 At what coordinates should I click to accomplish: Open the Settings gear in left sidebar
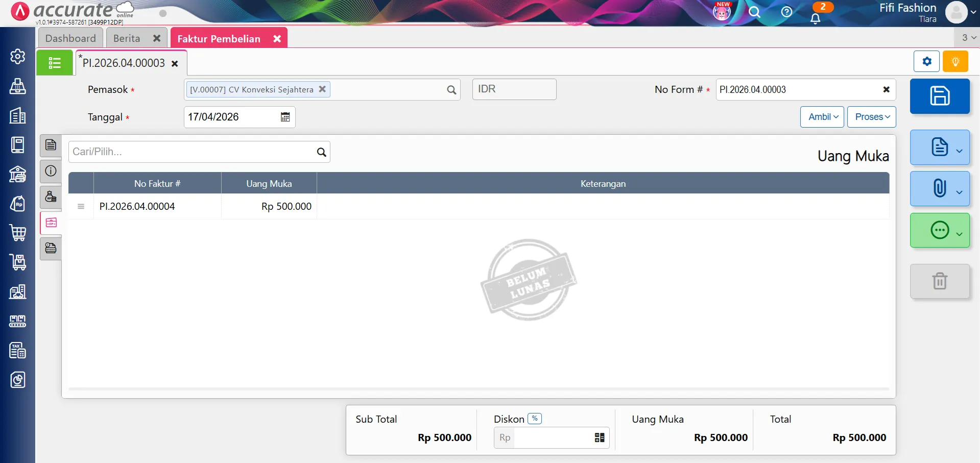click(18, 56)
